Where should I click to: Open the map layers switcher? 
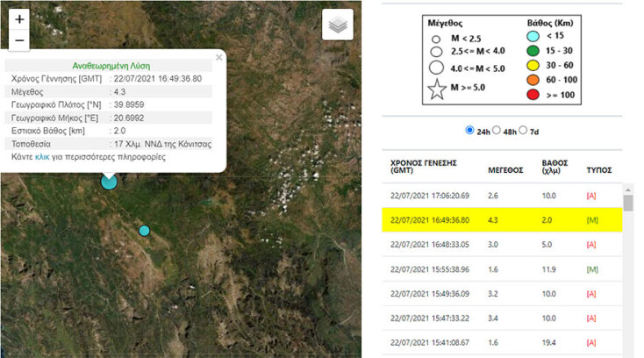tap(338, 25)
